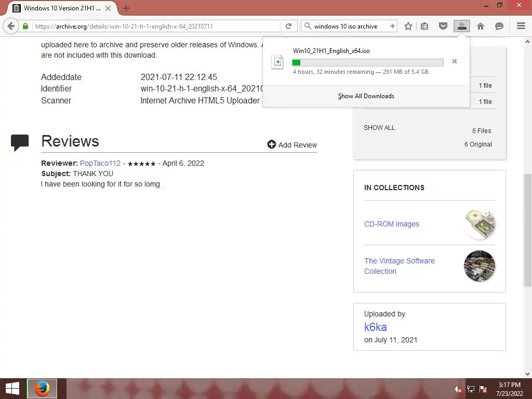532x399 pixels.
Task: Open the Hello chat smiley icon
Action: [499, 26]
